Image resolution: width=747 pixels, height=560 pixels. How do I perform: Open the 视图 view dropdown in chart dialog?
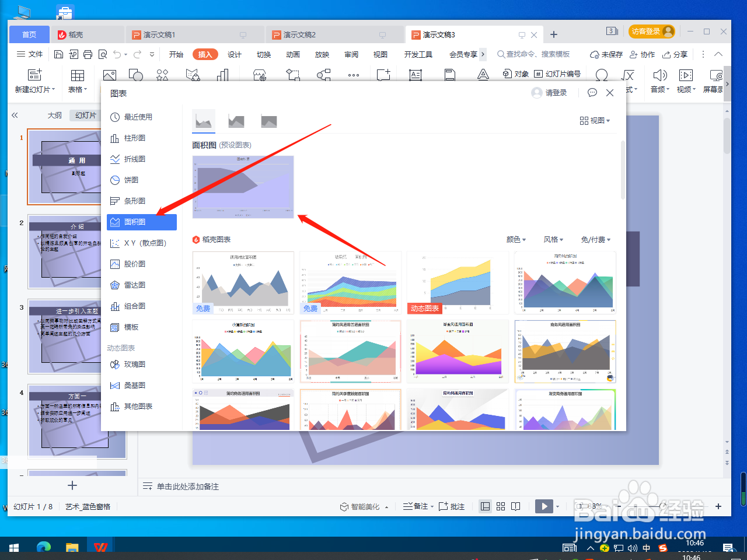(x=595, y=120)
